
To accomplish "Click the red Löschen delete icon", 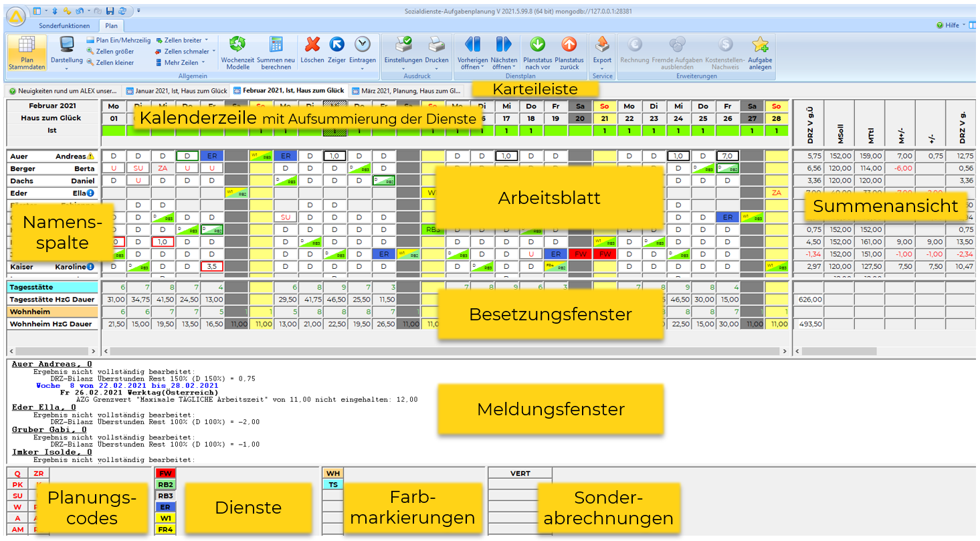I will (x=312, y=45).
